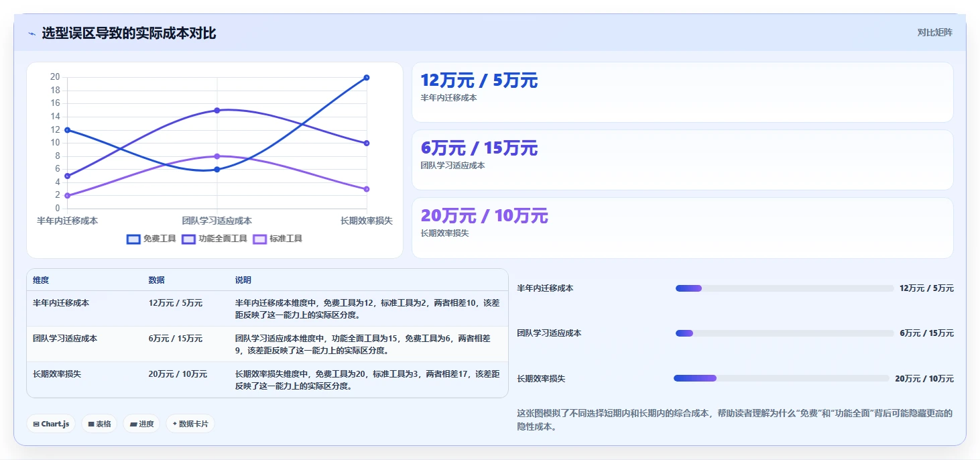Viewport: 980px width, 460px height.
Task: Click the 免费工具 data point at 20
Action: 367,78
